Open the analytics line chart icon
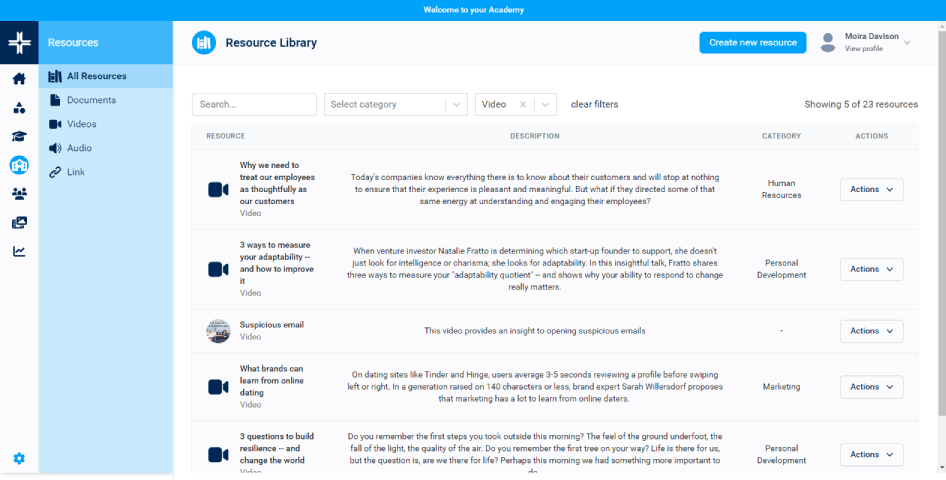Viewport: 946px width, 480px height. [19, 251]
